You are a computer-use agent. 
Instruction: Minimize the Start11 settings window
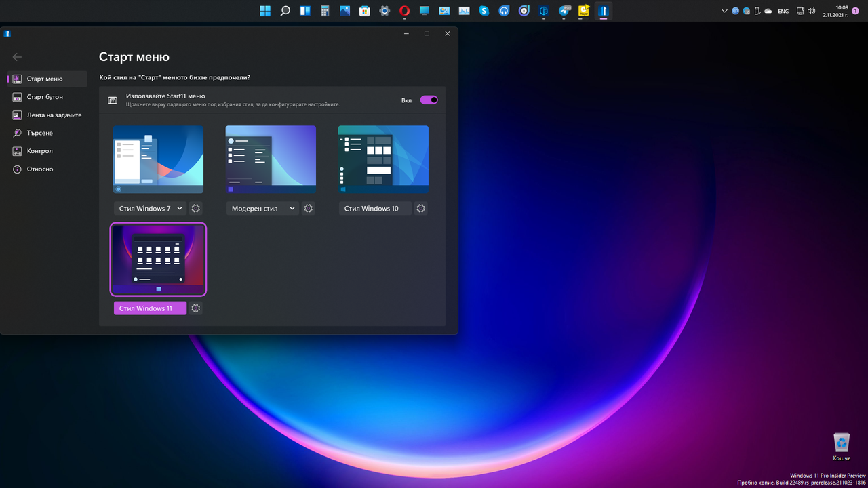(406, 33)
